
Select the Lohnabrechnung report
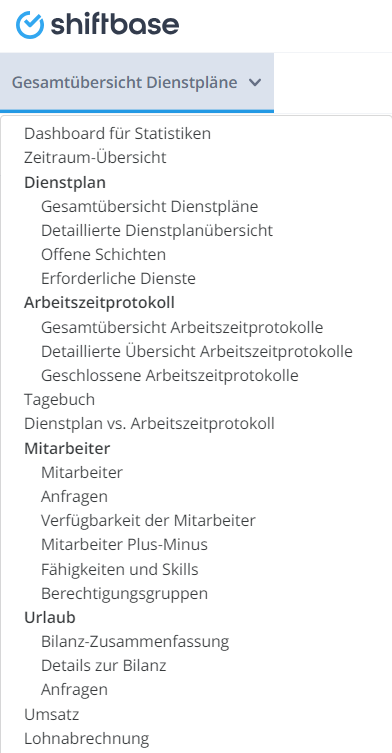[86, 738]
